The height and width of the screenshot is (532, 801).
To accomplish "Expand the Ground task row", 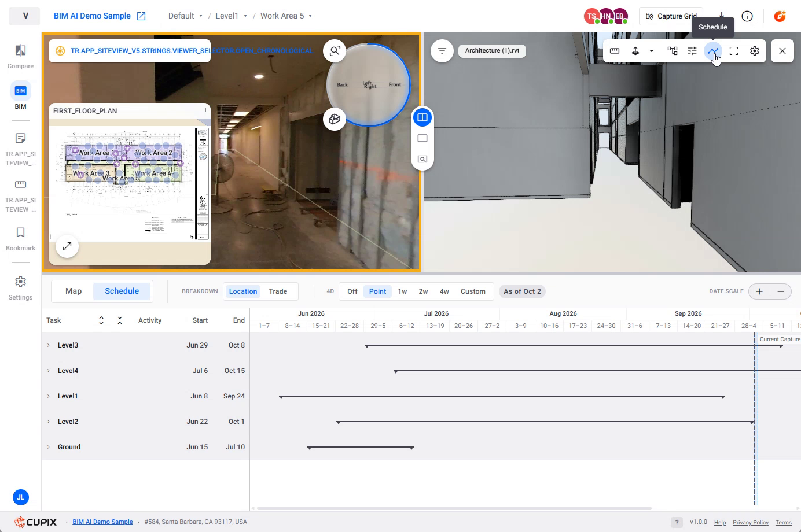I will click(x=49, y=447).
